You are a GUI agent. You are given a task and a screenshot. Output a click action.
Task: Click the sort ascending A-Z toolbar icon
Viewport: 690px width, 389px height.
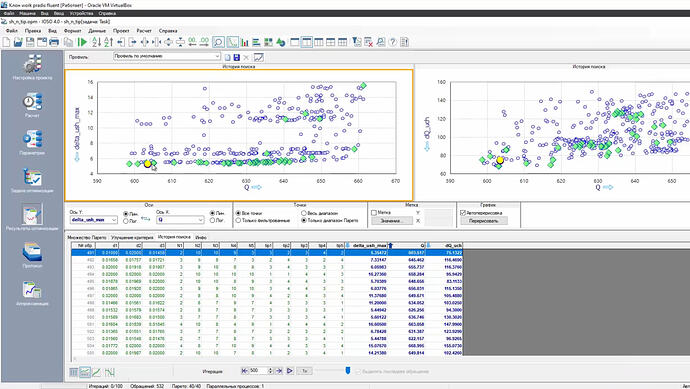coord(96,42)
